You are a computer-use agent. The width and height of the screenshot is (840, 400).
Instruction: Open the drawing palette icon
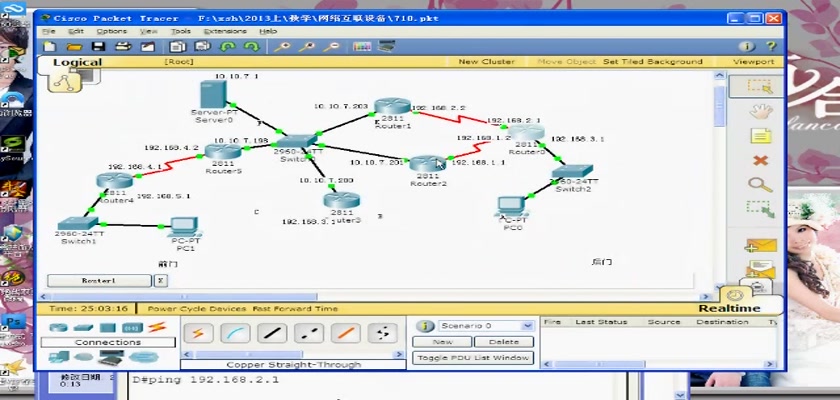pos(362,47)
